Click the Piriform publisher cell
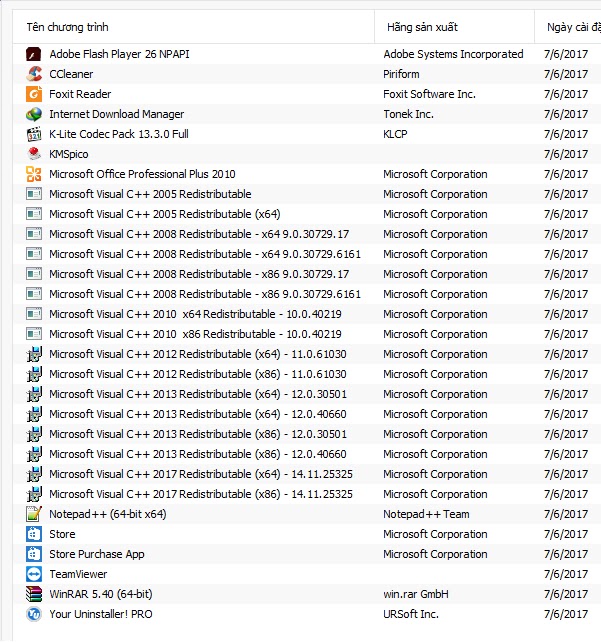The image size is (601, 642). (x=401, y=74)
